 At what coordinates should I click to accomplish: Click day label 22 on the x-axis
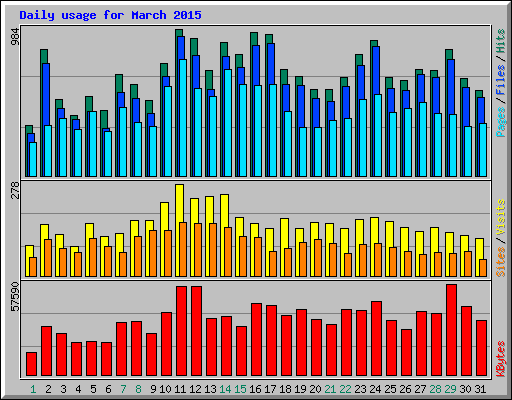click(345, 389)
